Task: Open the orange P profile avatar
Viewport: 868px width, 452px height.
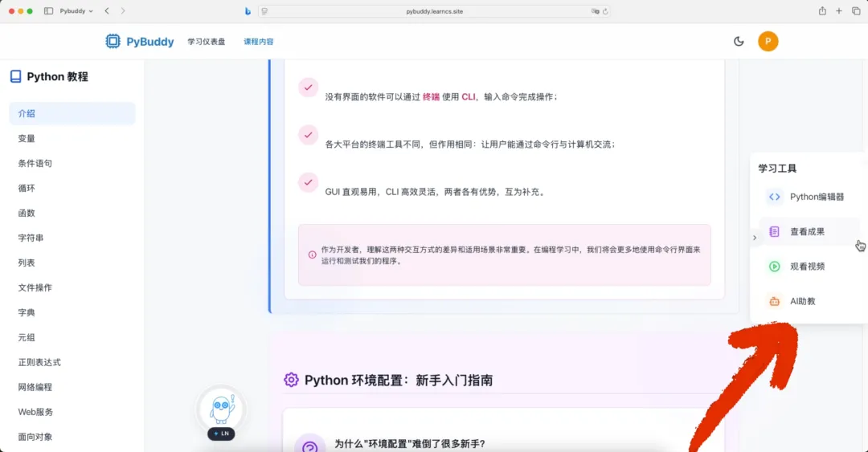Action: coord(768,42)
